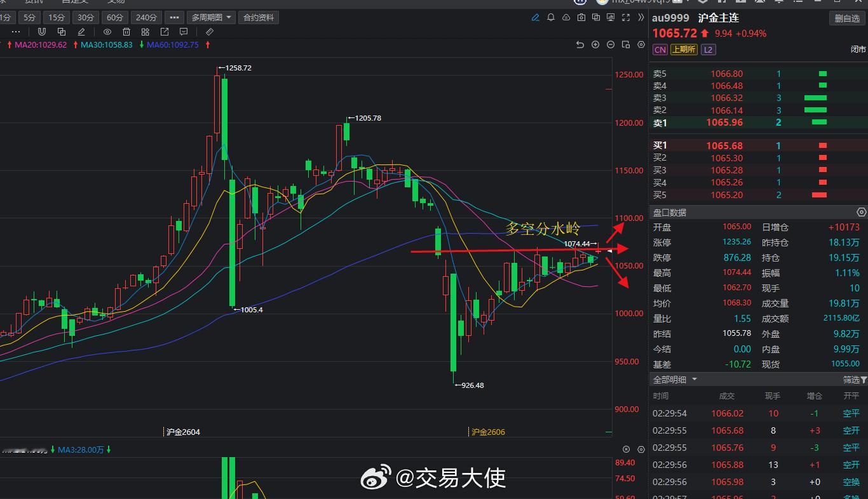Click the 卖1 ask price 1065.96
The image size is (868, 499).
(x=724, y=122)
